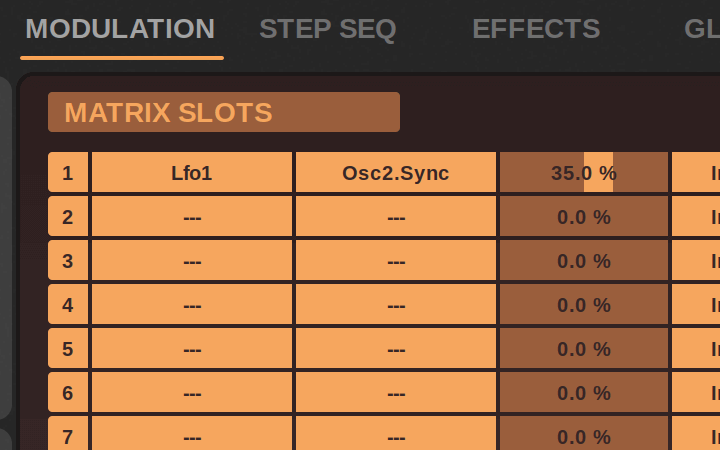Open slot 5 destination dropdown

[396, 349]
